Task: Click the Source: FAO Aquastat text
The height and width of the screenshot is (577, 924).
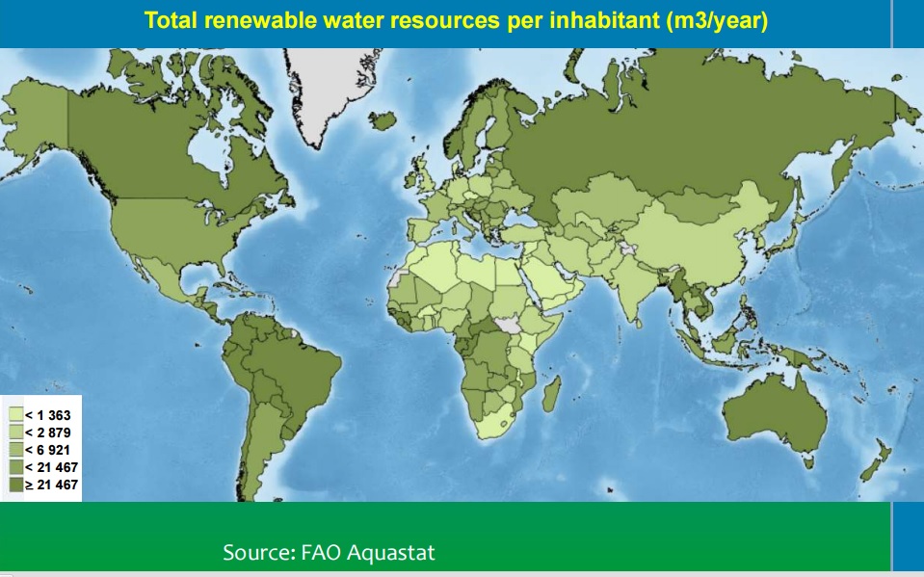Action: [329, 553]
